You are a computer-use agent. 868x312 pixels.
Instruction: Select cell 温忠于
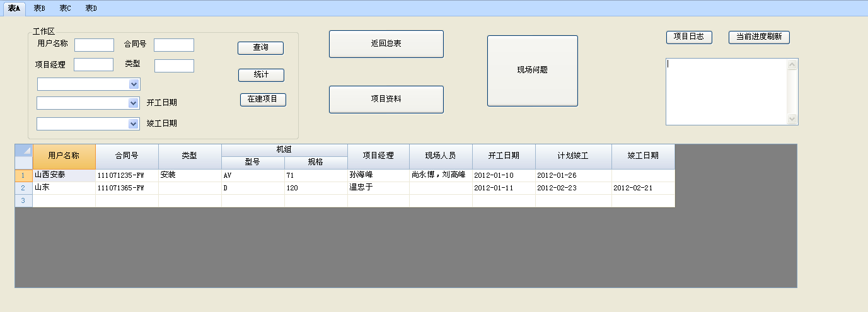pos(378,188)
